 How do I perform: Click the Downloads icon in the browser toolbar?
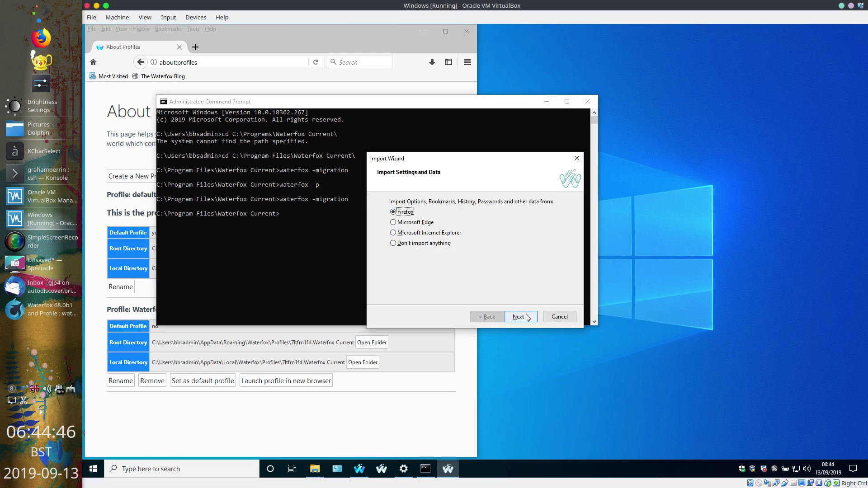click(x=432, y=62)
